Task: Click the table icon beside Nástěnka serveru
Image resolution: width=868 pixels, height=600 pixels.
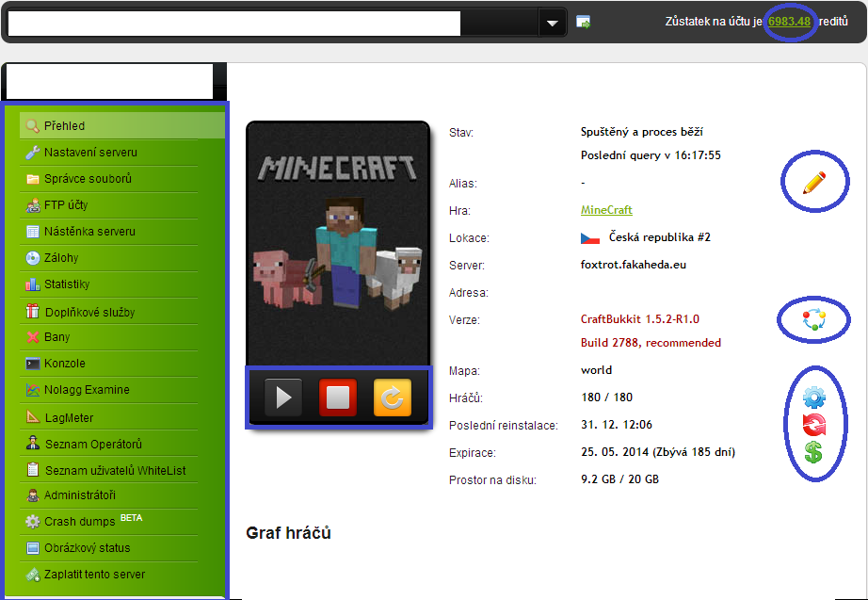Action: [x=33, y=232]
